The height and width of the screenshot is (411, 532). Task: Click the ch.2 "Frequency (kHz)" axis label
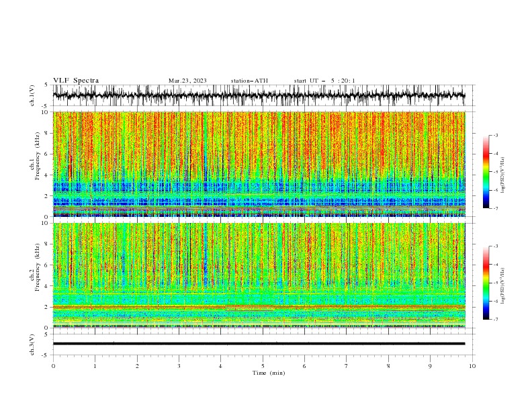point(38,267)
